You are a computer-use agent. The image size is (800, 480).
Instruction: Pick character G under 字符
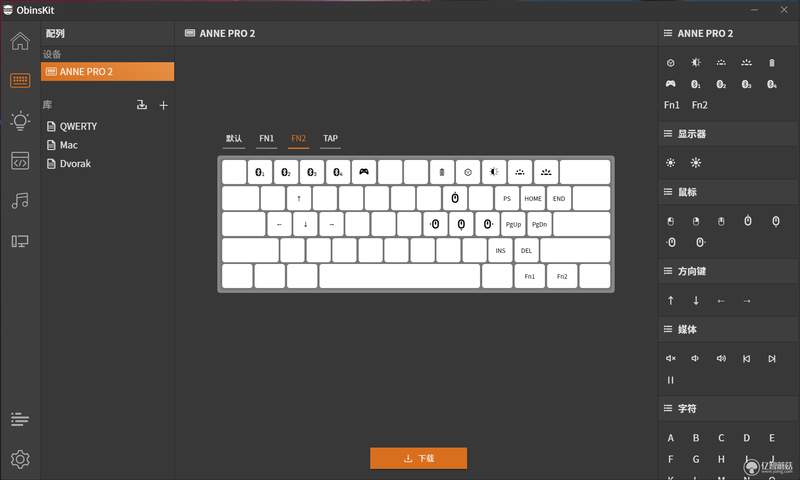(695, 459)
